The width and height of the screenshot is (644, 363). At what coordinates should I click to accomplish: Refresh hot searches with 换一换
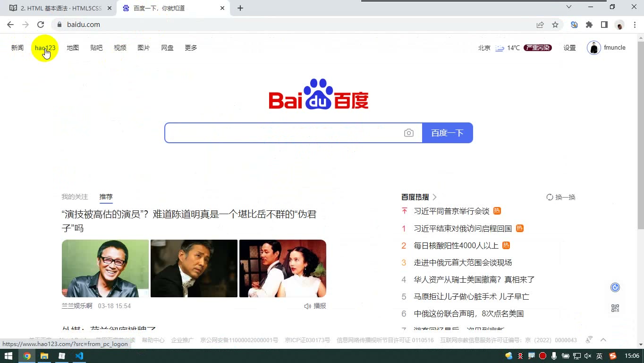[x=561, y=197]
